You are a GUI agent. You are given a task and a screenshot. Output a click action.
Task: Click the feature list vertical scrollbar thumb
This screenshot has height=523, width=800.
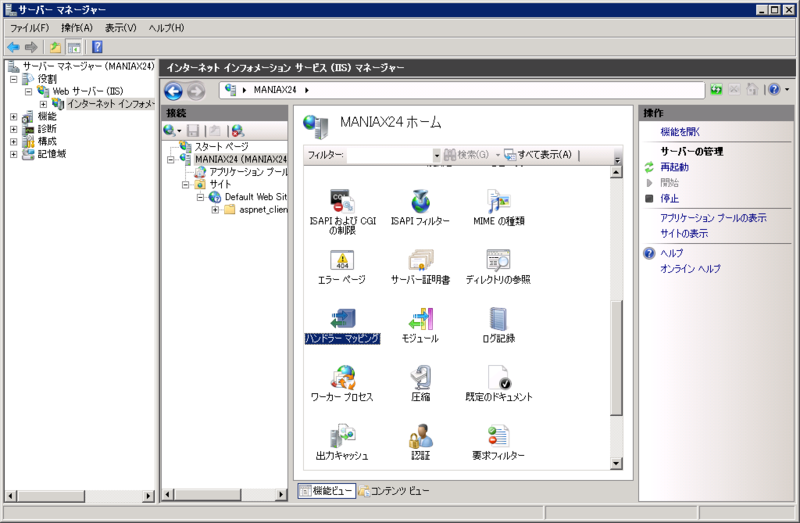click(x=617, y=358)
